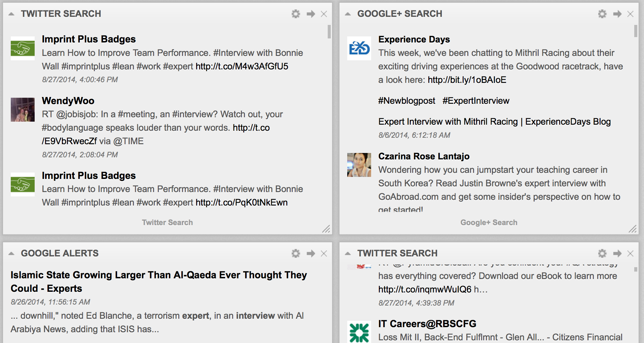Viewport: 644px width, 343px height.
Task: Click the arrow icon in Google Alerts widget
Action: pos(311,253)
